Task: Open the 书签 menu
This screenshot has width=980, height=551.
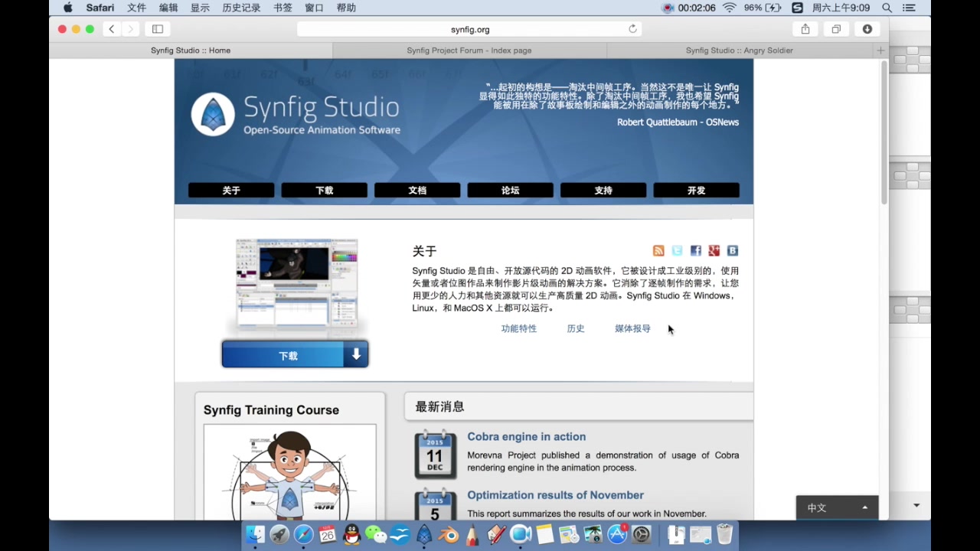Action: pyautogui.click(x=283, y=8)
